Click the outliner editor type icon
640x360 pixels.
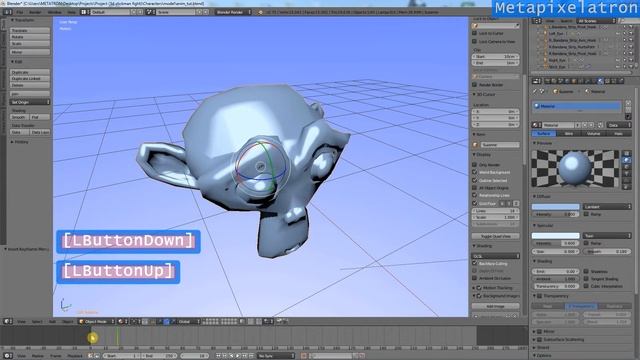coord(537,21)
